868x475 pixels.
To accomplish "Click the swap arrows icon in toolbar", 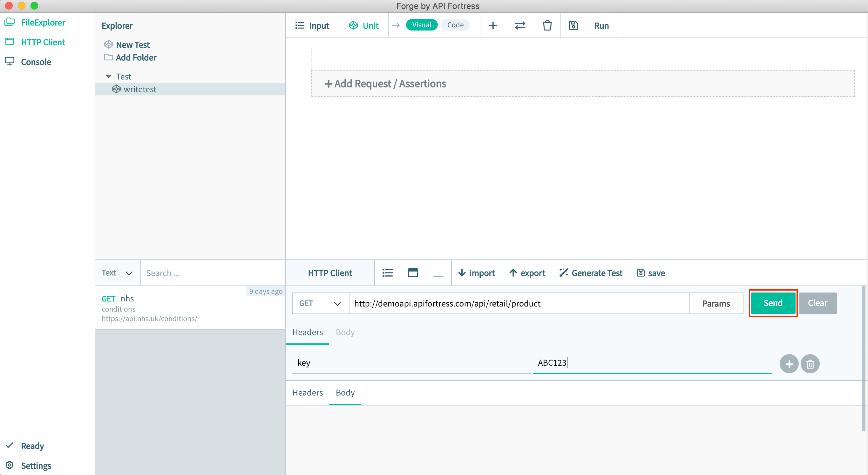I will 520,26.
